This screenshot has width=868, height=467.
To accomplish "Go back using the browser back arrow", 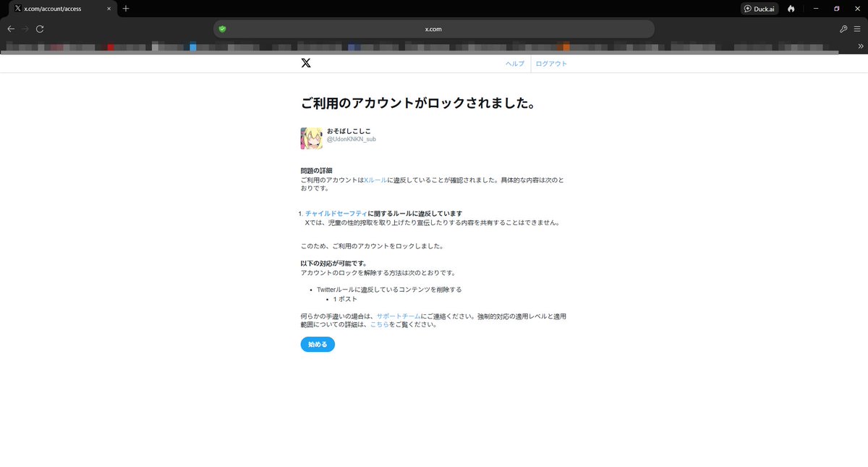I will (11, 29).
